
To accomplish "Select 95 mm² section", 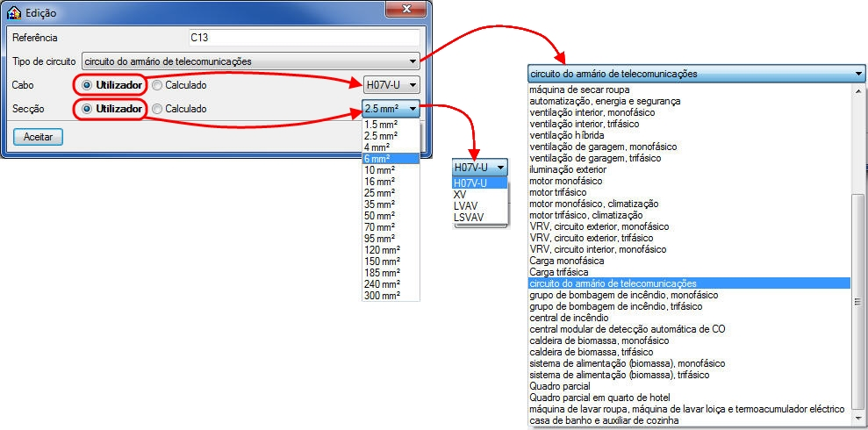I will tap(391, 239).
